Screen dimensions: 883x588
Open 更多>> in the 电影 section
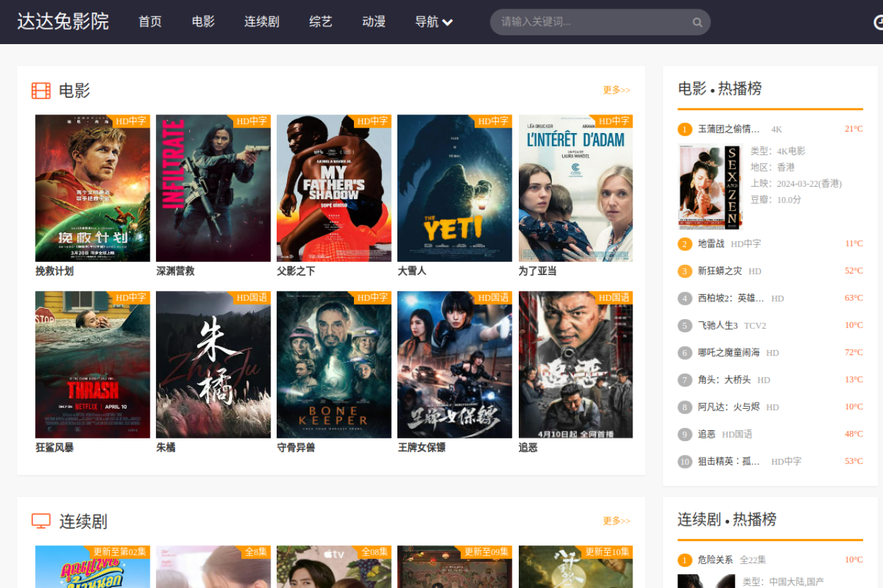(616, 90)
